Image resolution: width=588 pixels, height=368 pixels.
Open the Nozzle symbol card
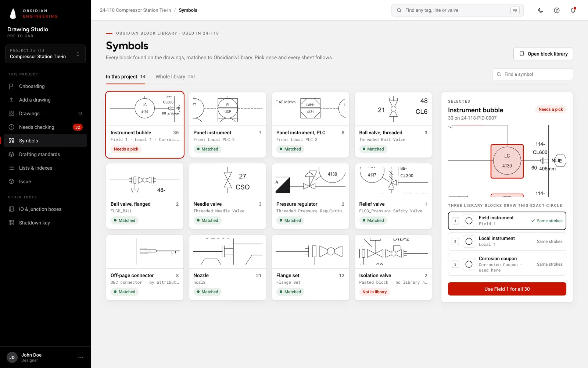[x=227, y=268]
